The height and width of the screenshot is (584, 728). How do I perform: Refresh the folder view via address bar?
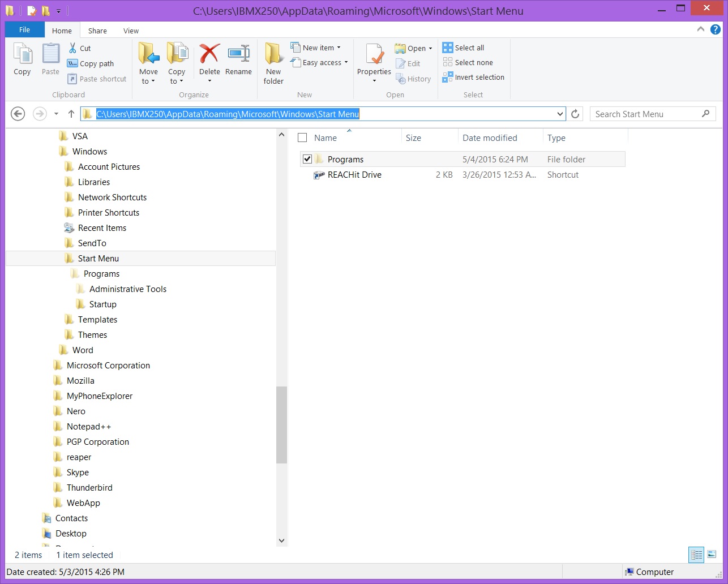tap(575, 114)
